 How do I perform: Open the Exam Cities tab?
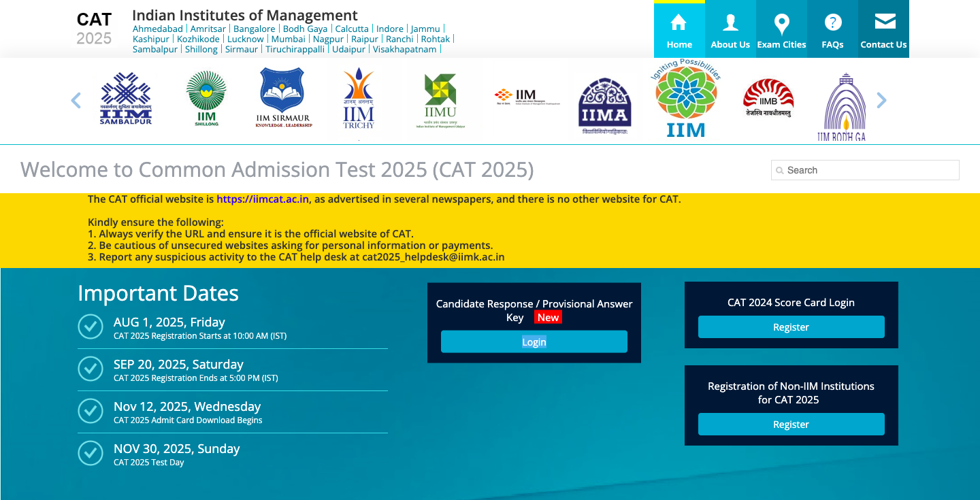click(781, 31)
